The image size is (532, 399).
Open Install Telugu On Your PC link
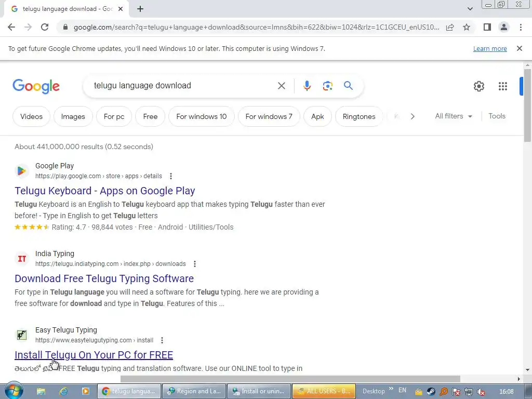(94, 355)
